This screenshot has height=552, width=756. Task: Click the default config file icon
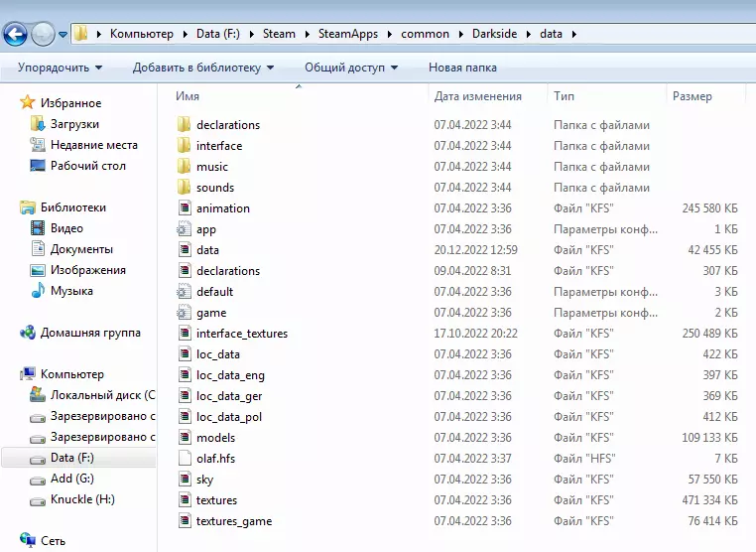pyautogui.click(x=184, y=292)
